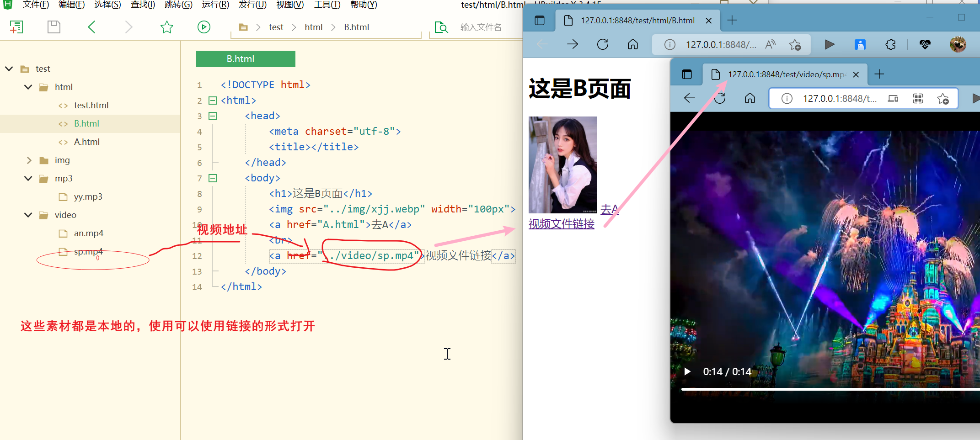Click home icon in the sp.mp4 browser window

750,98
